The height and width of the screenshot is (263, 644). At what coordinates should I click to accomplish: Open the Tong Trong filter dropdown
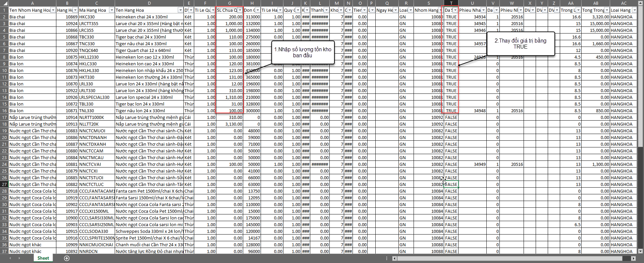coord(607,10)
